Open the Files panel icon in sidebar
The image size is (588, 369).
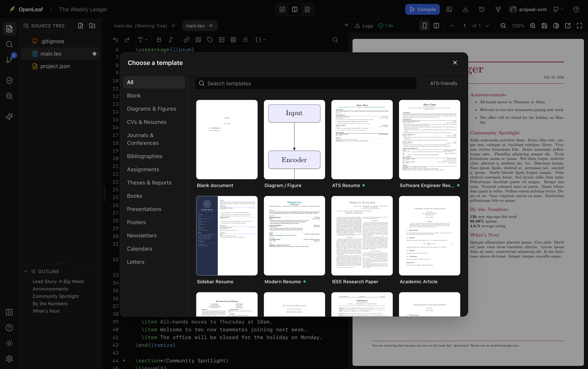coord(9,29)
